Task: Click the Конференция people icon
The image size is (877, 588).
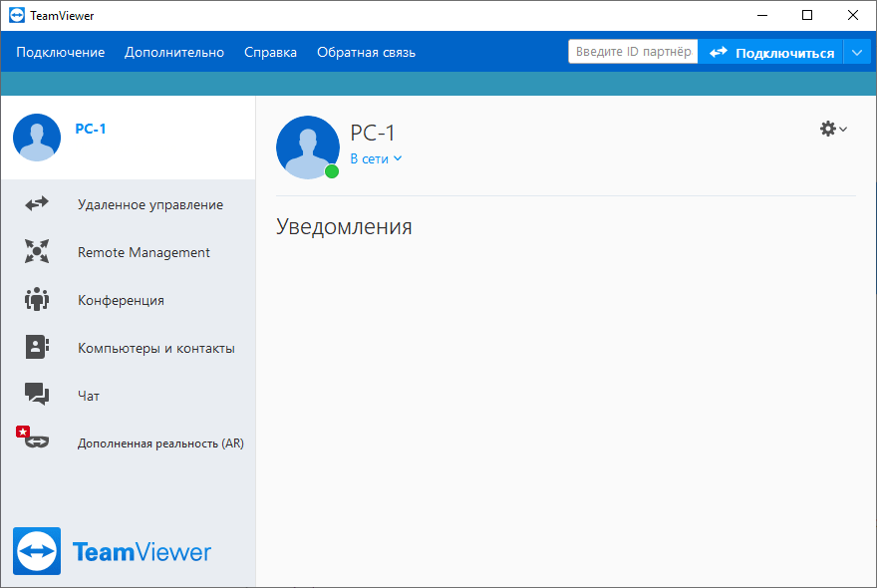Action: pyautogui.click(x=37, y=299)
